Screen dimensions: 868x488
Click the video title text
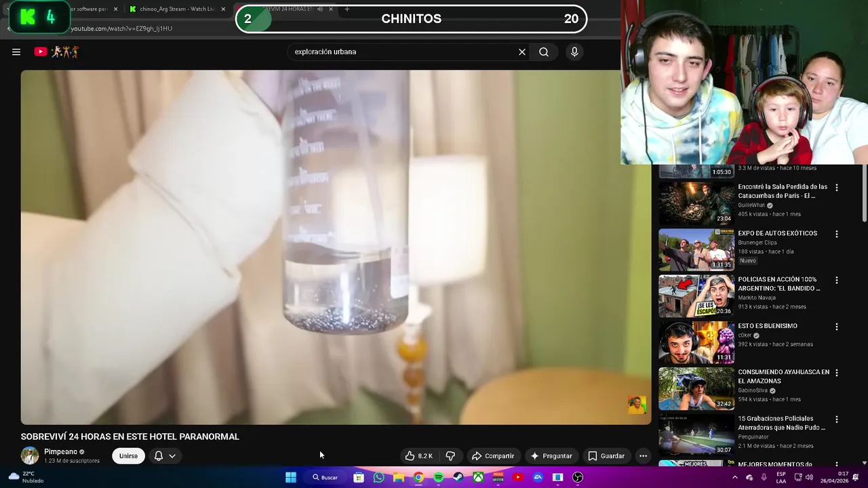130,436
